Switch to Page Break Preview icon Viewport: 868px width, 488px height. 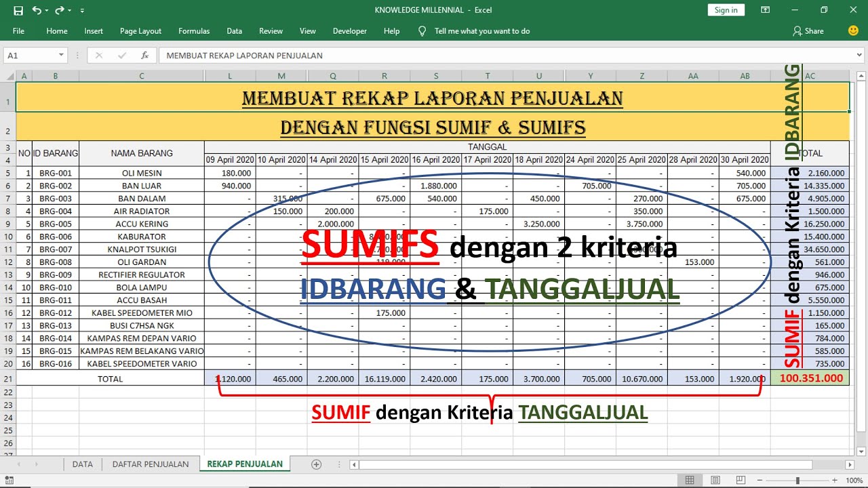[743, 481]
